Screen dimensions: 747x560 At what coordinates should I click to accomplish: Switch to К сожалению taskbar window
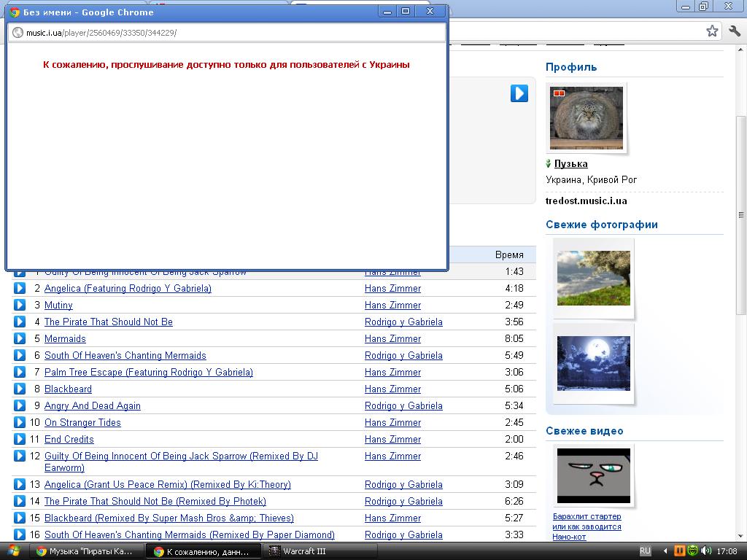pyautogui.click(x=204, y=551)
